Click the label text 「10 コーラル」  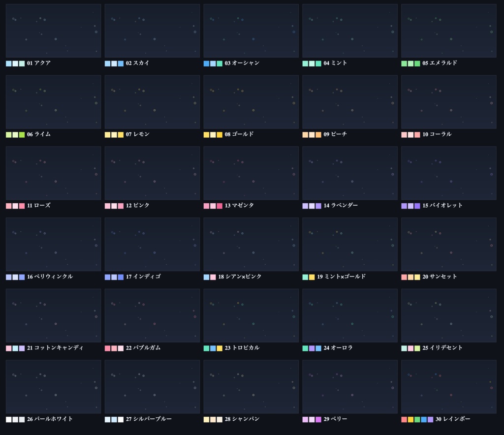(x=437, y=134)
